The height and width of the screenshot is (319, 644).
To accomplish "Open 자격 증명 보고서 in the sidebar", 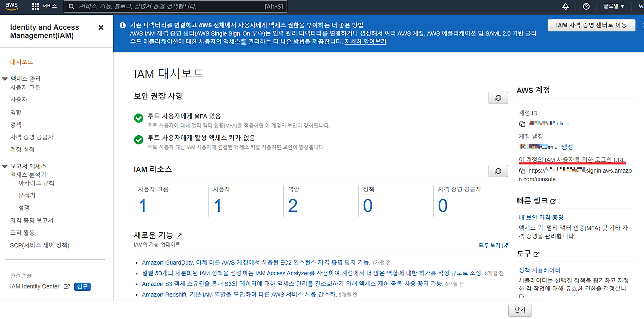I will click(x=32, y=220).
